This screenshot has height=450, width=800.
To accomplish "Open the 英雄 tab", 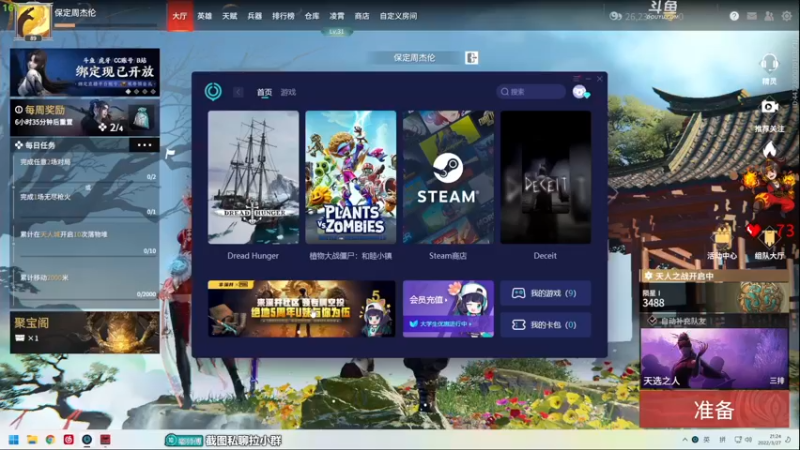I will coord(205,16).
